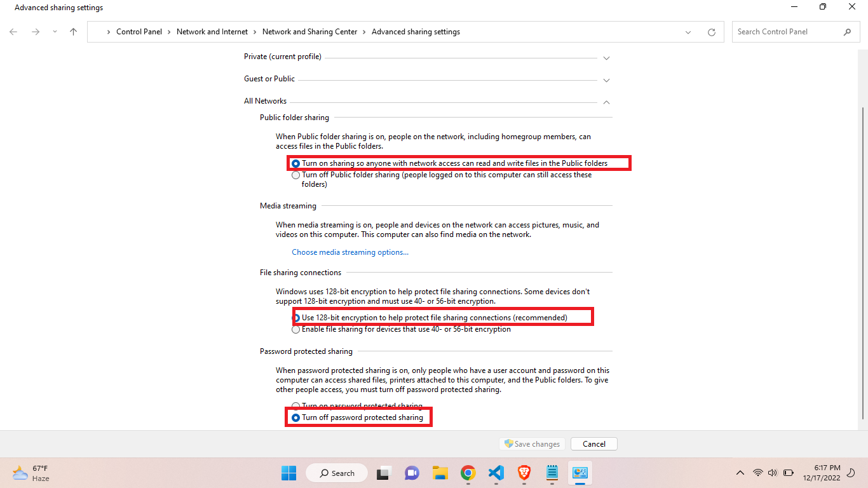Expand arrow after Network and Sharing Center
This screenshot has width=868, height=488.
pyautogui.click(x=365, y=32)
